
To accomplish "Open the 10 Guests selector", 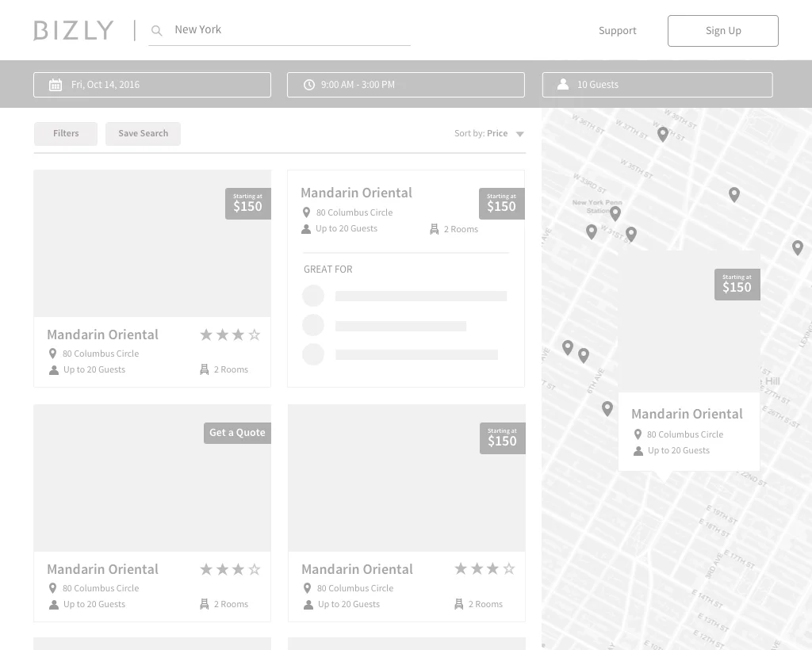I will (x=657, y=85).
